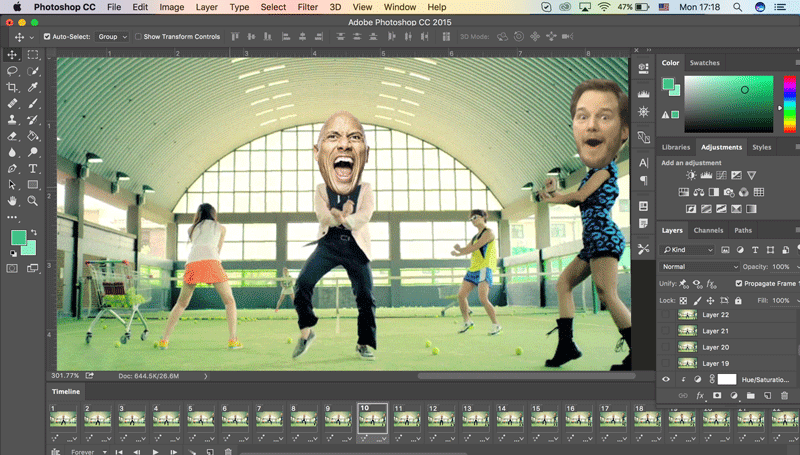The width and height of the screenshot is (800, 455).
Task: Open the Forever looping options dropdown
Action: click(89, 452)
